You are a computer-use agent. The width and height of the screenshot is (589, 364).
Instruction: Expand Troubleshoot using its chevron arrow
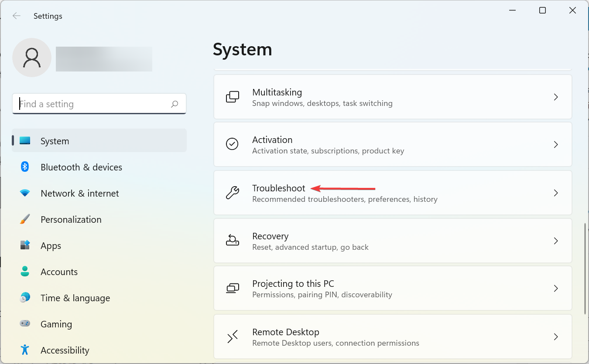click(556, 193)
